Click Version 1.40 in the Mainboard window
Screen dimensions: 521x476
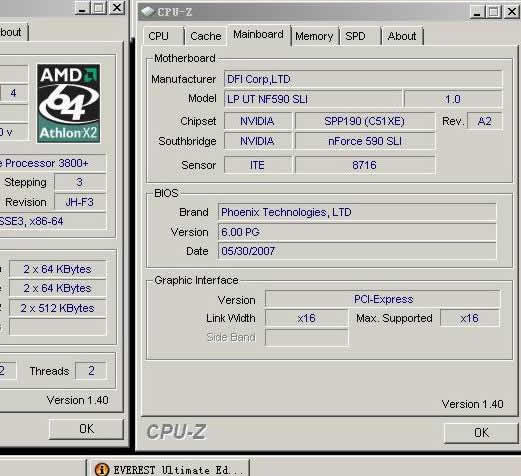click(472, 404)
